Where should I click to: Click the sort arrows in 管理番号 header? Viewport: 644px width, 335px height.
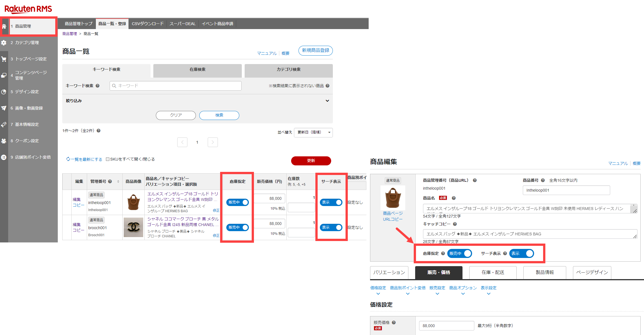pyautogui.click(x=118, y=181)
